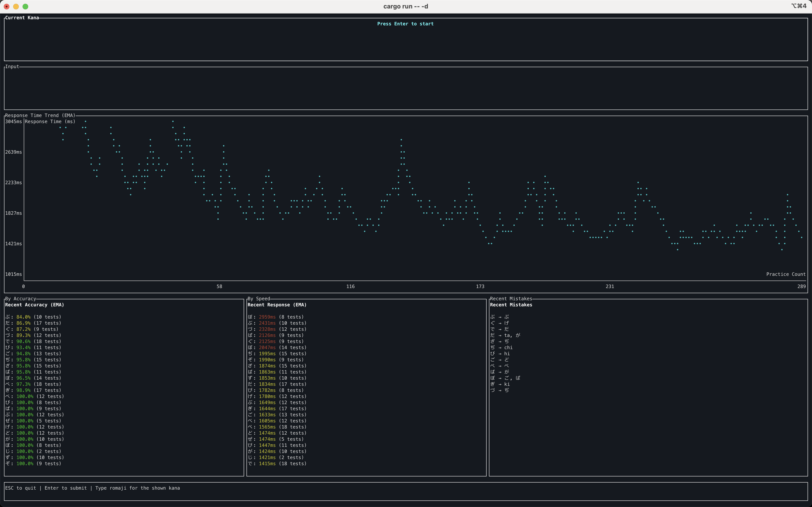Click the yellow minimize window button

[x=16, y=6]
